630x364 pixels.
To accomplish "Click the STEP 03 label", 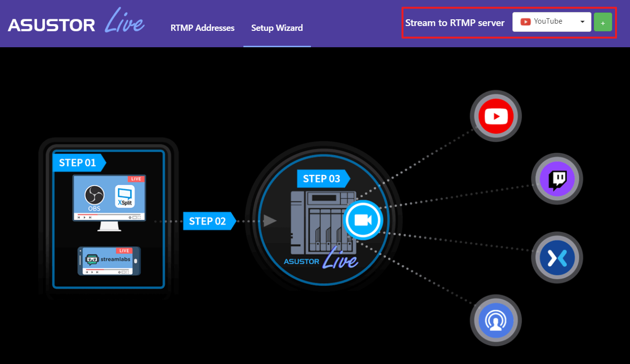I will point(323,178).
